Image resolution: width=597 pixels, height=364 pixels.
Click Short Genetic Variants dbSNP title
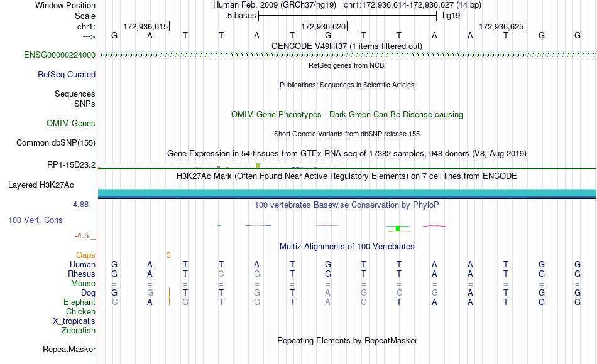click(x=347, y=134)
